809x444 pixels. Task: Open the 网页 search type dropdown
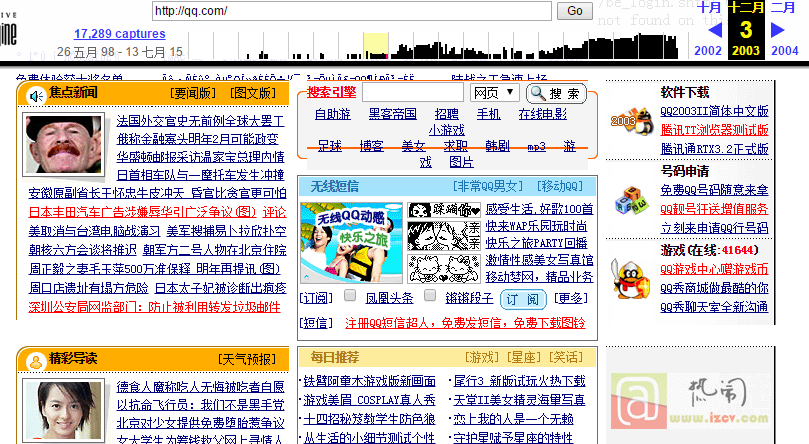tap(494, 93)
